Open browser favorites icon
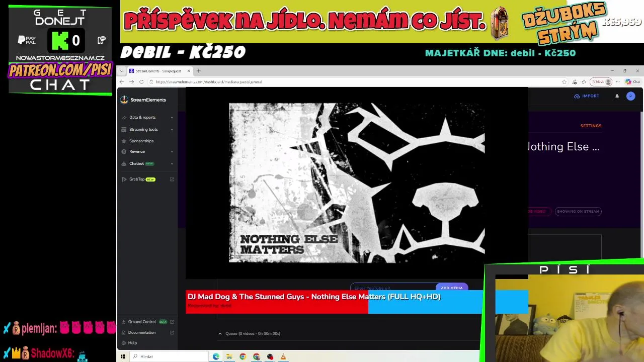Screen dimensions: 644x362 (584, 82)
